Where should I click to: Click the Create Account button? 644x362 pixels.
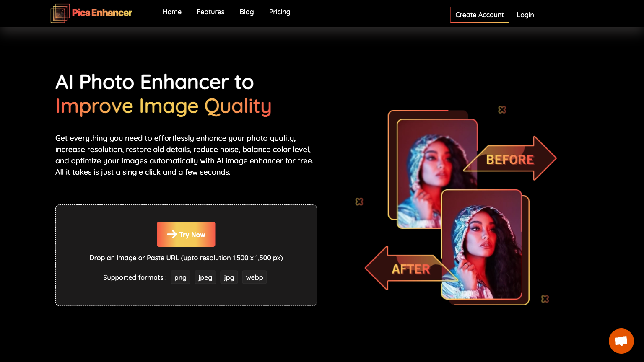[480, 14]
